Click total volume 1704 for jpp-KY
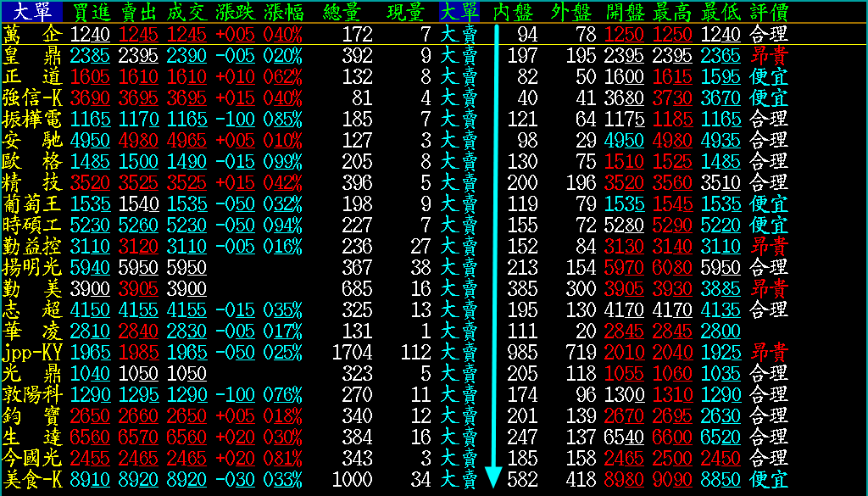 [353, 352]
